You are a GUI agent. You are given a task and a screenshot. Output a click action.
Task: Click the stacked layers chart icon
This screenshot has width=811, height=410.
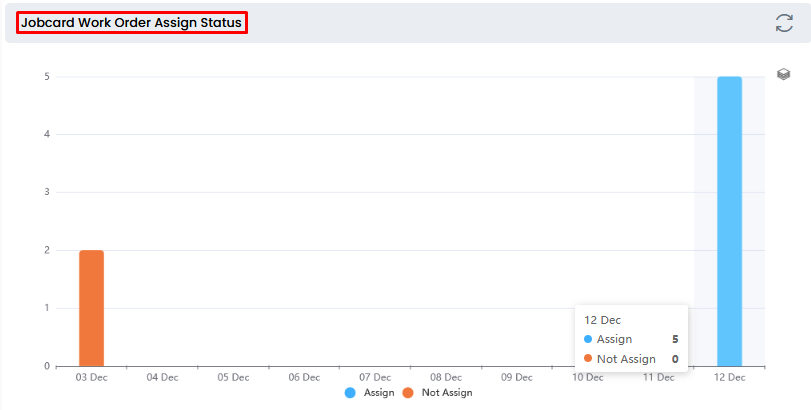tap(784, 74)
